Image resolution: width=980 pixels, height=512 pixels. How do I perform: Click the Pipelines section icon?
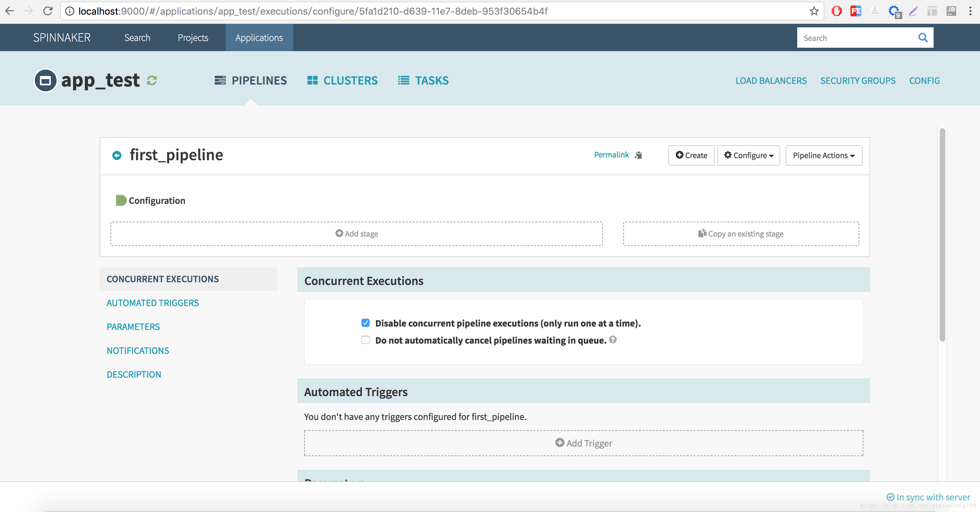pos(220,80)
